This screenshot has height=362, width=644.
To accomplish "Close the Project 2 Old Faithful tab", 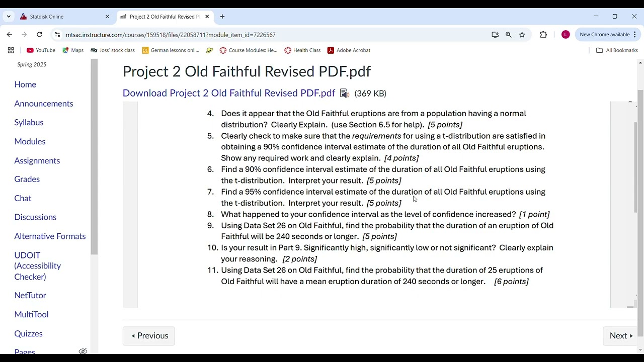I will 207,17.
